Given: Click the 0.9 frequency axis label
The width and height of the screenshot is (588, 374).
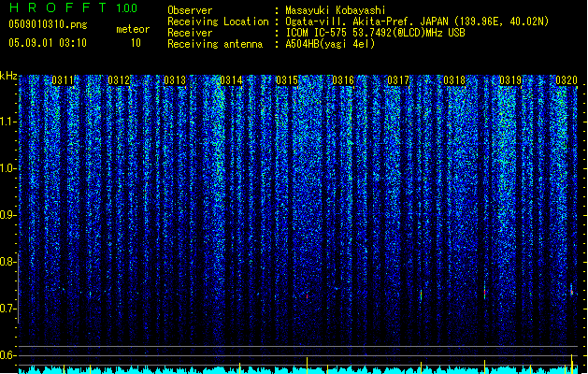Looking at the screenshot, I should [7, 215].
